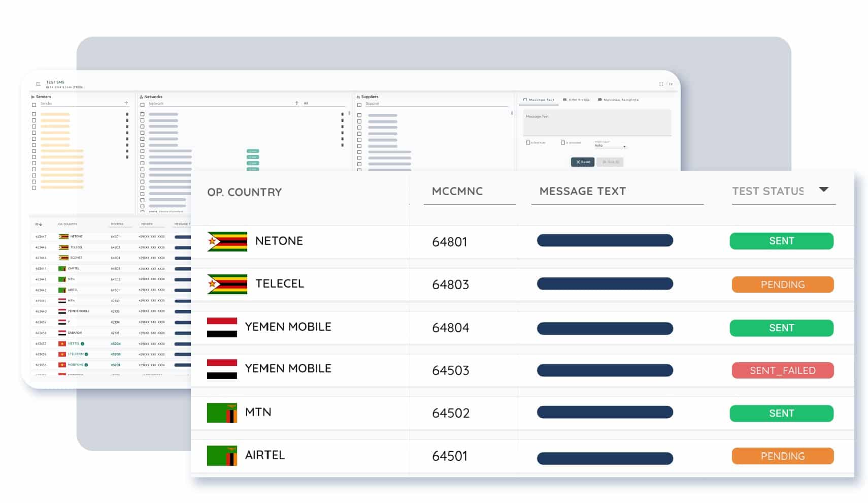Click the fullscreen icon at top right
The width and height of the screenshot is (868, 503).
coord(661,83)
